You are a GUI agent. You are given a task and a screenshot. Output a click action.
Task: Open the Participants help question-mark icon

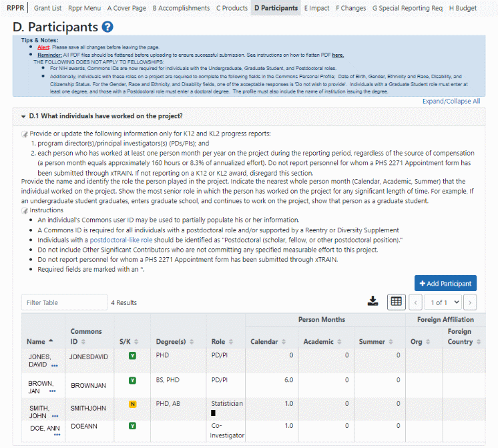(107, 27)
